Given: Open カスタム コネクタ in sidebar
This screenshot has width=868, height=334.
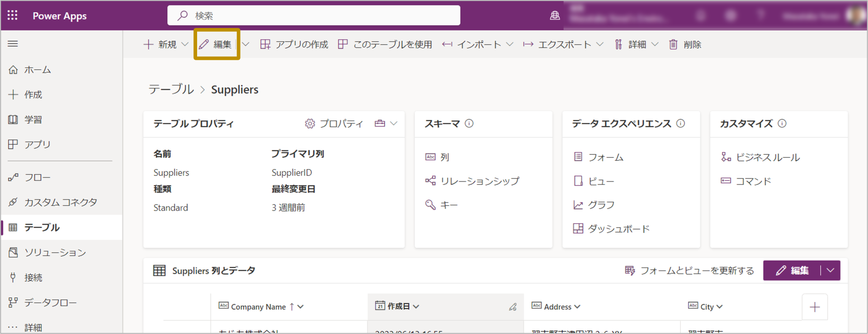Looking at the screenshot, I should 61,202.
